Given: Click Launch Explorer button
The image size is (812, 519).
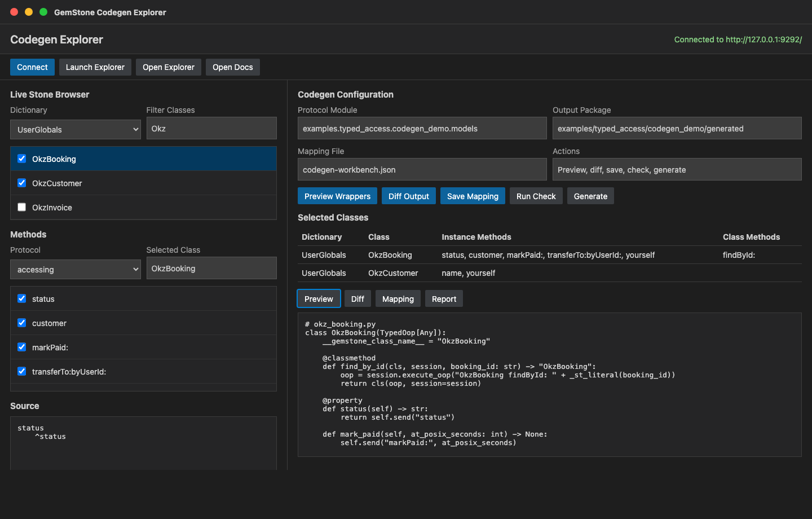Looking at the screenshot, I should pyautogui.click(x=95, y=67).
